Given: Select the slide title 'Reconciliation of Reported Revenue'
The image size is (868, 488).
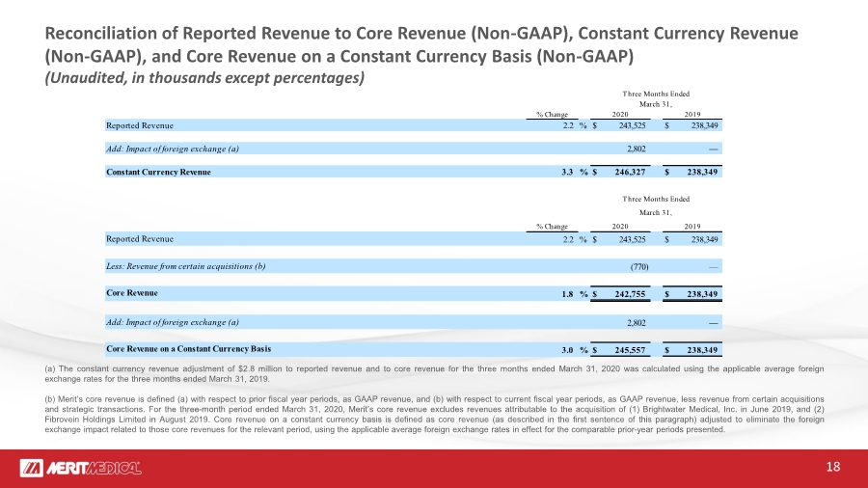Looking at the screenshot, I should 421,44.
